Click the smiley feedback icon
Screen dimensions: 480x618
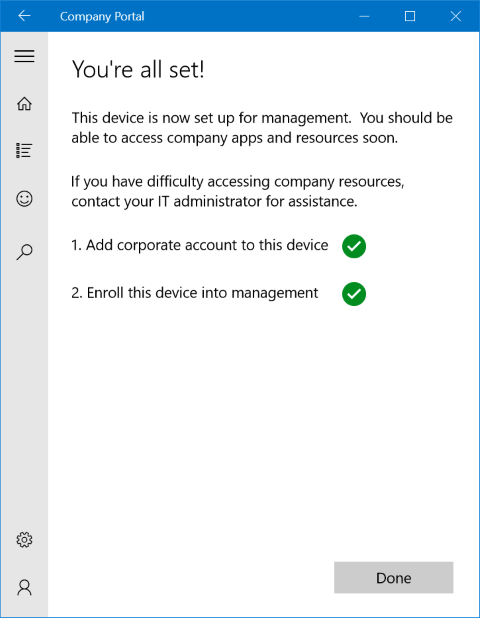(24, 199)
